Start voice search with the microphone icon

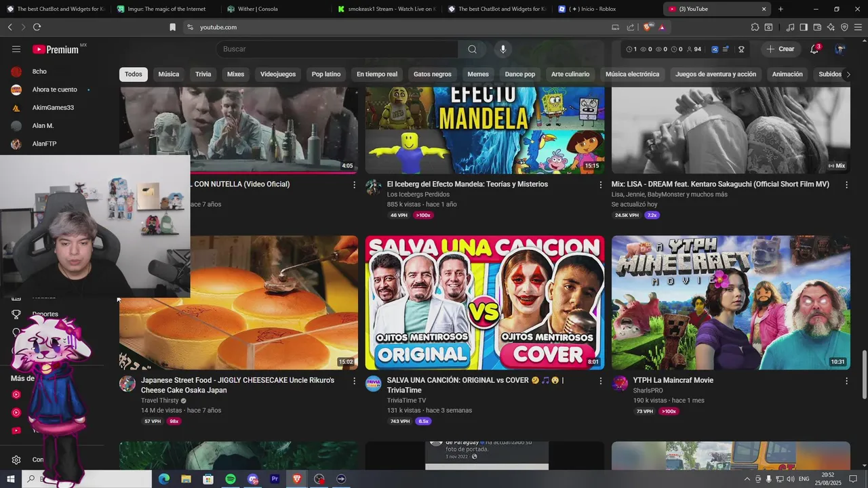(502, 49)
